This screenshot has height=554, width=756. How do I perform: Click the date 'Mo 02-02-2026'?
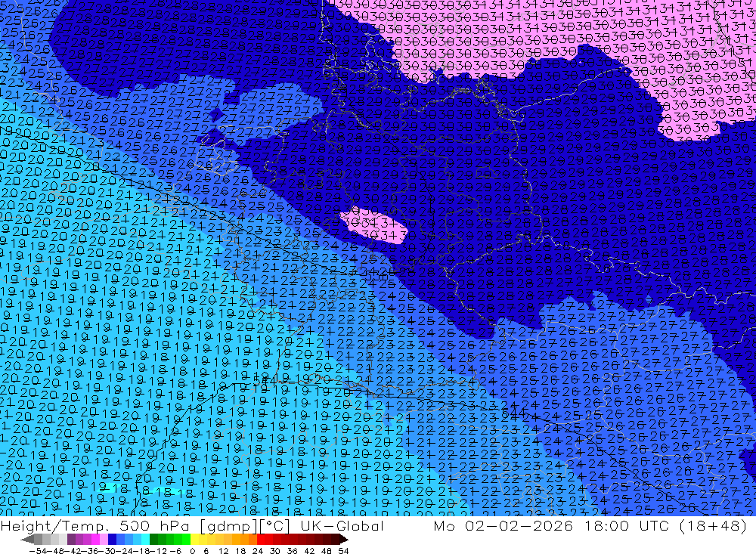click(x=503, y=526)
